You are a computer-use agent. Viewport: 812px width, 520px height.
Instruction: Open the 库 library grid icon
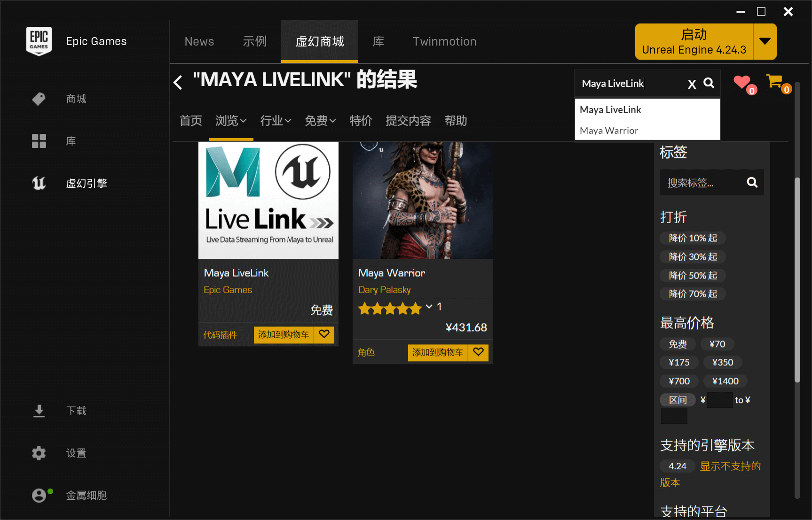[x=39, y=141]
